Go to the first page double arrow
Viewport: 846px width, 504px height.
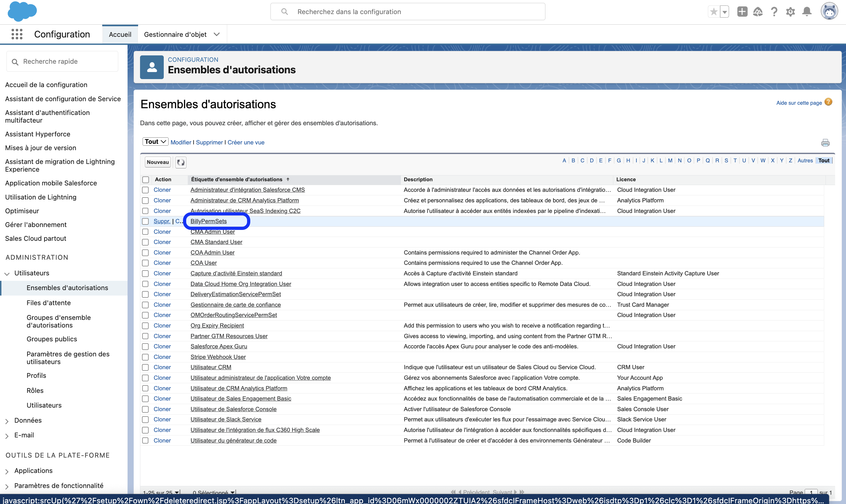click(453, 492)
